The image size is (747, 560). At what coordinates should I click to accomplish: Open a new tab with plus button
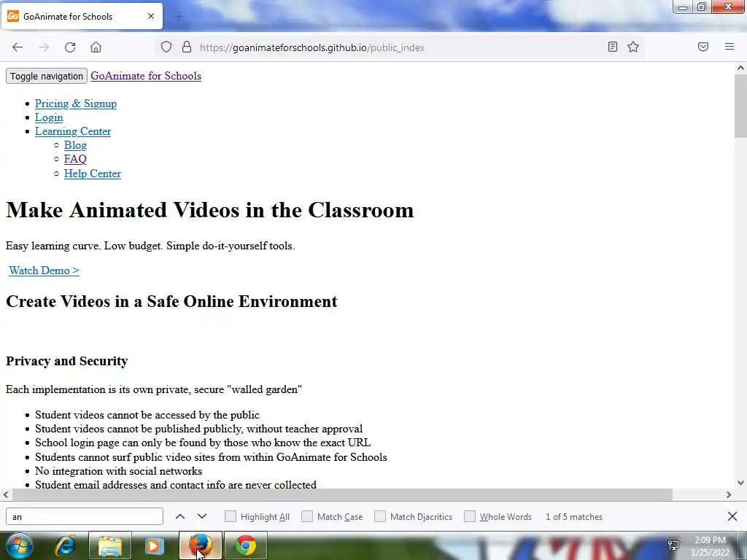pos(179,17)
